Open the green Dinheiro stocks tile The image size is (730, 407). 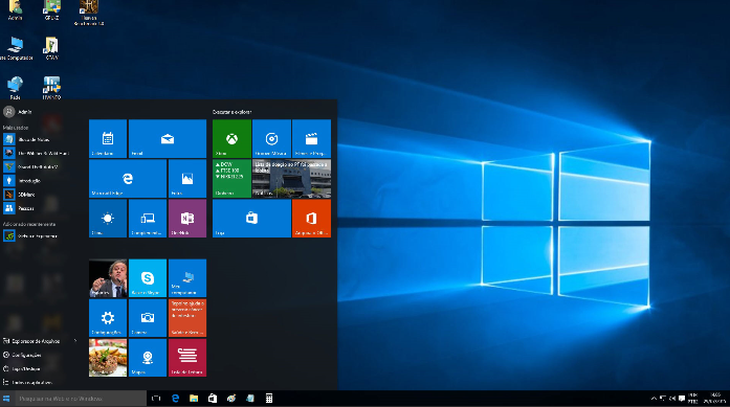pyautogui.click(x=232, y=178)
